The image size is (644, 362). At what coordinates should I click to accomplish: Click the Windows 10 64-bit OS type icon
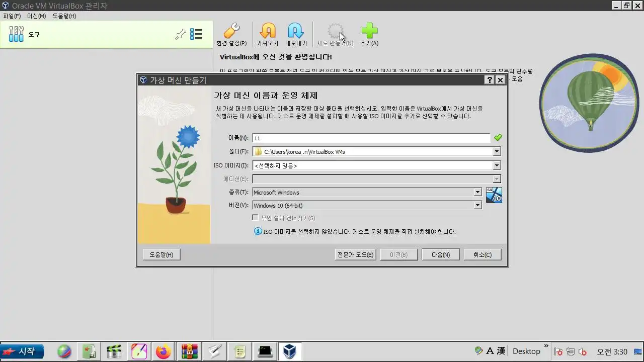(494, 195)
